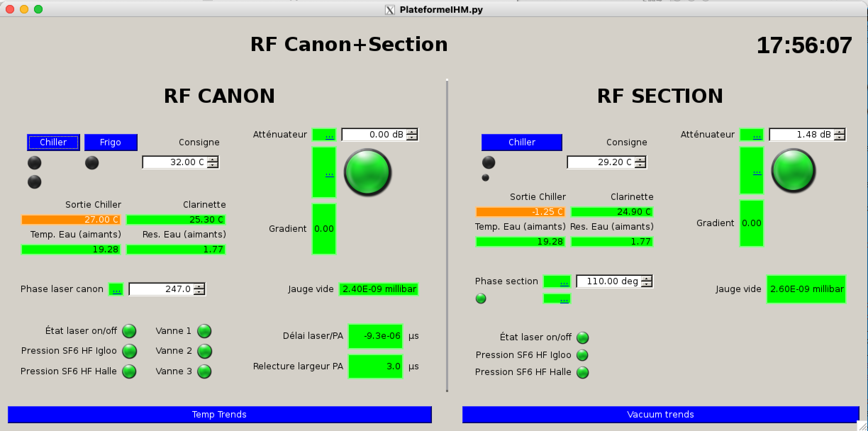Increase the RF Canon Consigne temperature stepper
Screen dimensions: 868x431
[x=213, y=159]
